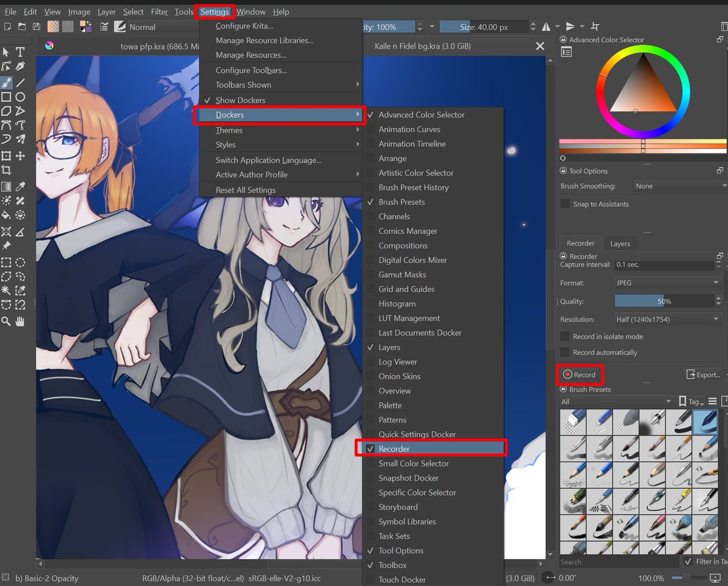The width and height of the screenshot is (728, 586).
Task: Open the Brush Smoothing dropdown
Action: [x=679, y=186]
